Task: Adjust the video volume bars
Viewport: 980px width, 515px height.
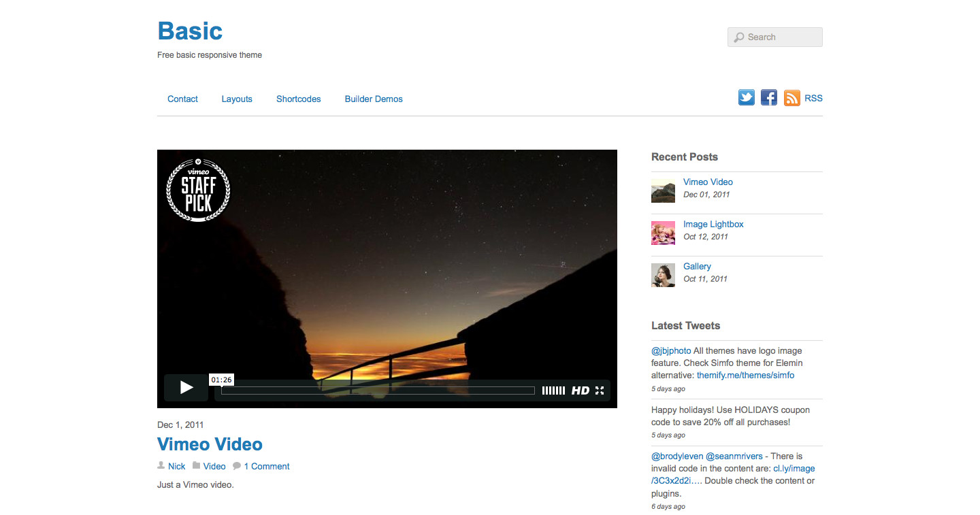Action: tap(553, 391)
